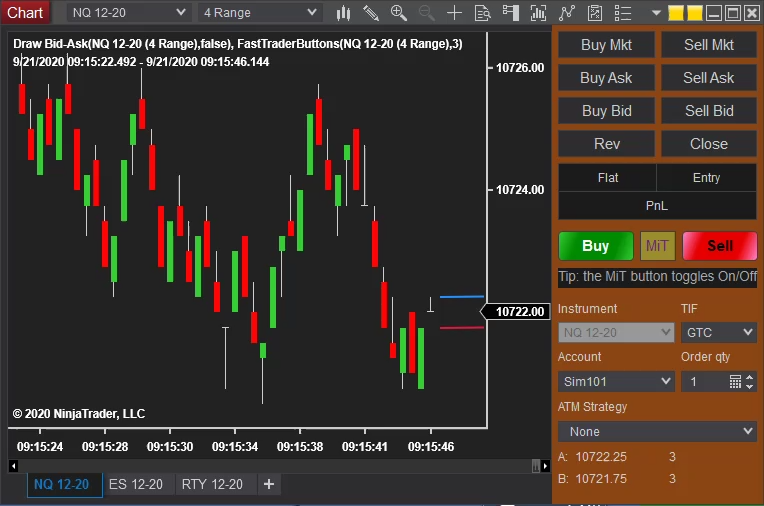Click the first yellow link swatch

[675, 13]
